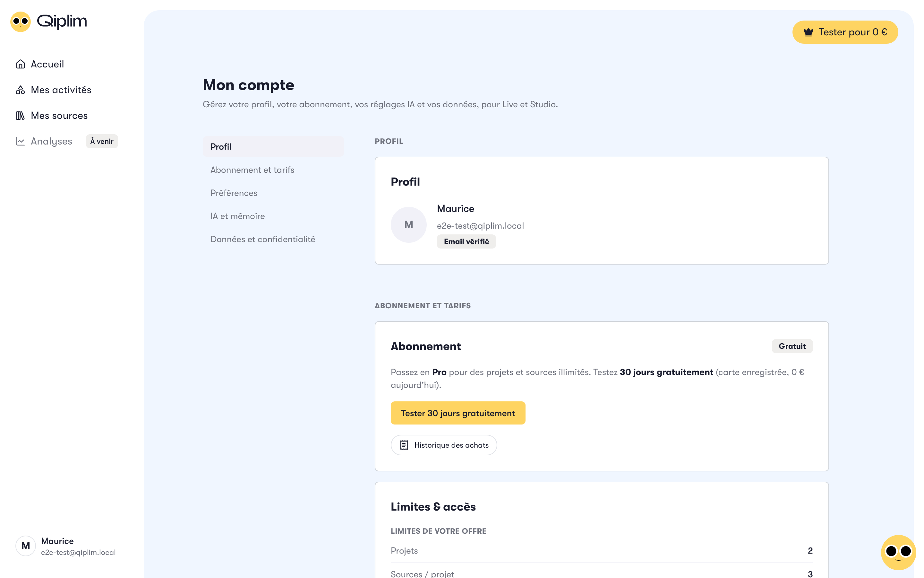Click the Mes sources library icon
924x578 pixels.
(x=20, y=116)
